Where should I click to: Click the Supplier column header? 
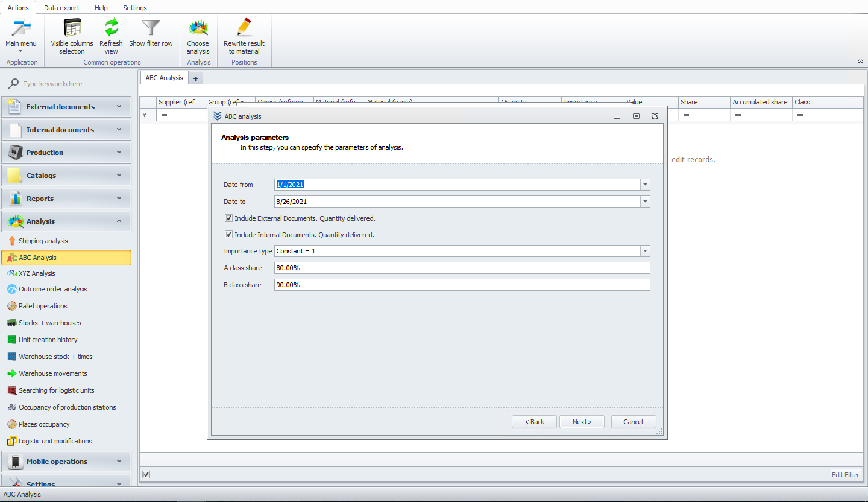[181, 102]
